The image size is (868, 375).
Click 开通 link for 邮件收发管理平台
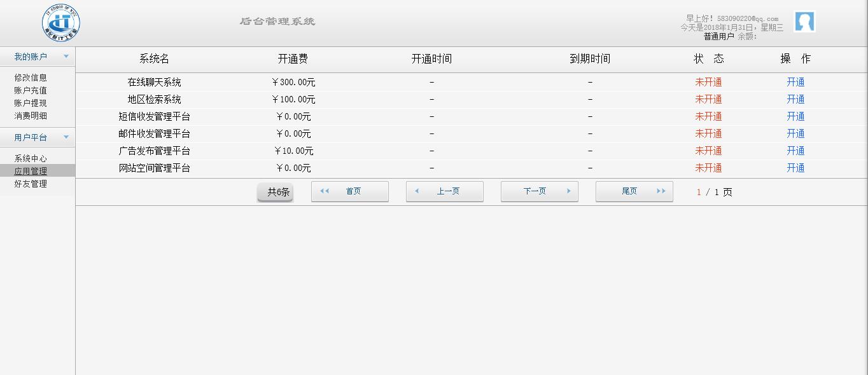[x=795, y=133]
